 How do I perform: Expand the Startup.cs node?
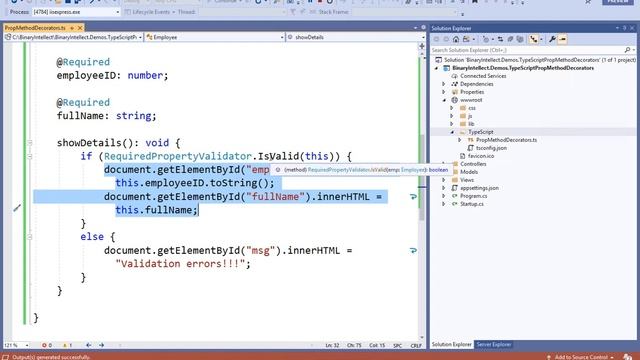pyautogui.click(x=444, y=204)
